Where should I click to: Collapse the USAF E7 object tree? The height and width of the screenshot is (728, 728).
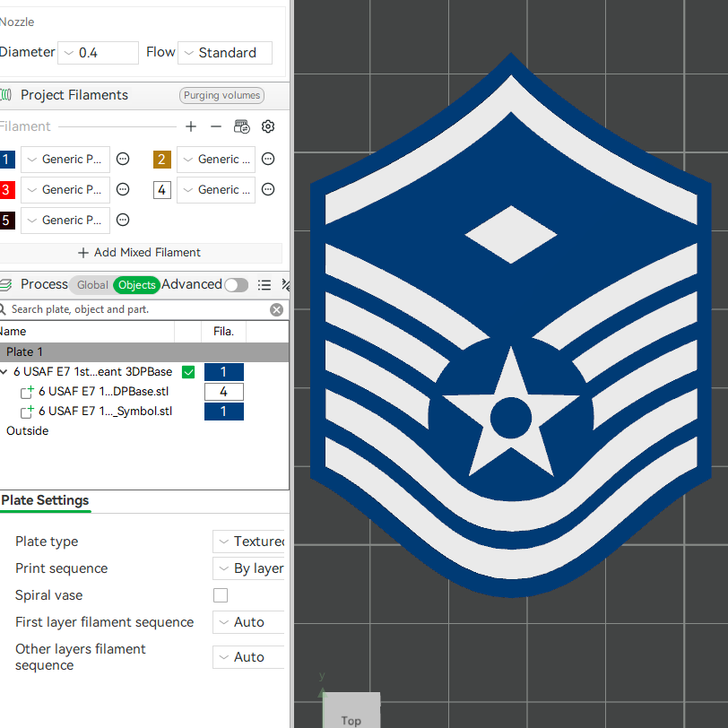pyautogui.click(x=4, y=372)
